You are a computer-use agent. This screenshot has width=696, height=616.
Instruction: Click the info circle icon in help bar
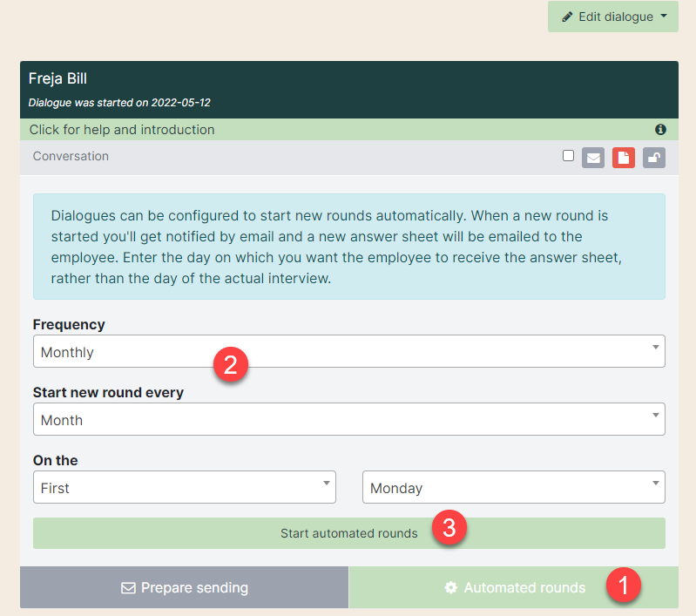tap(660, 130)
